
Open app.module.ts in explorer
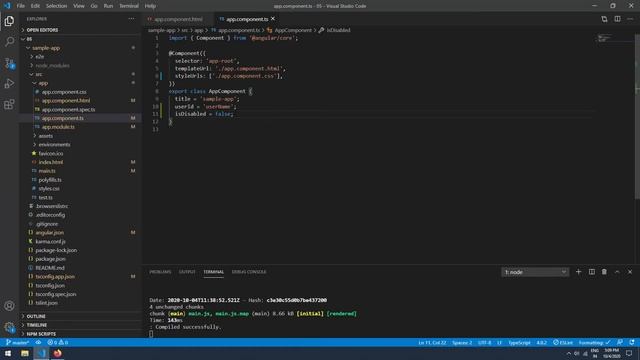point(58,127)
